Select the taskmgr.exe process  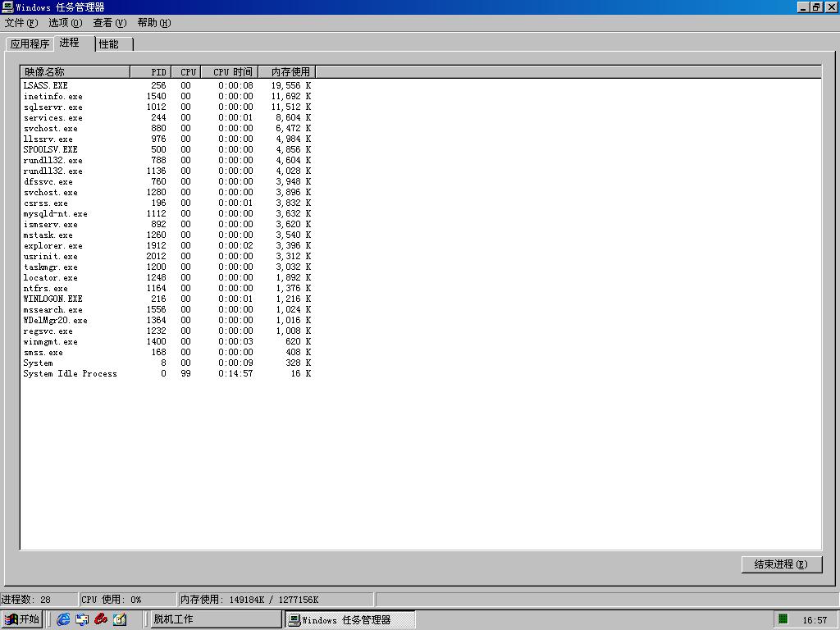tap(167, 267)
